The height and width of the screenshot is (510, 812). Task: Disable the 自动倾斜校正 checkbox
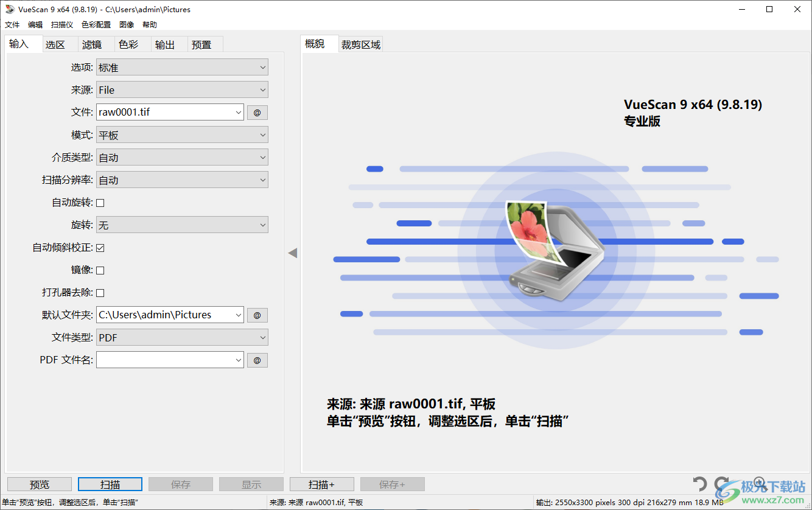coord(100,247)
